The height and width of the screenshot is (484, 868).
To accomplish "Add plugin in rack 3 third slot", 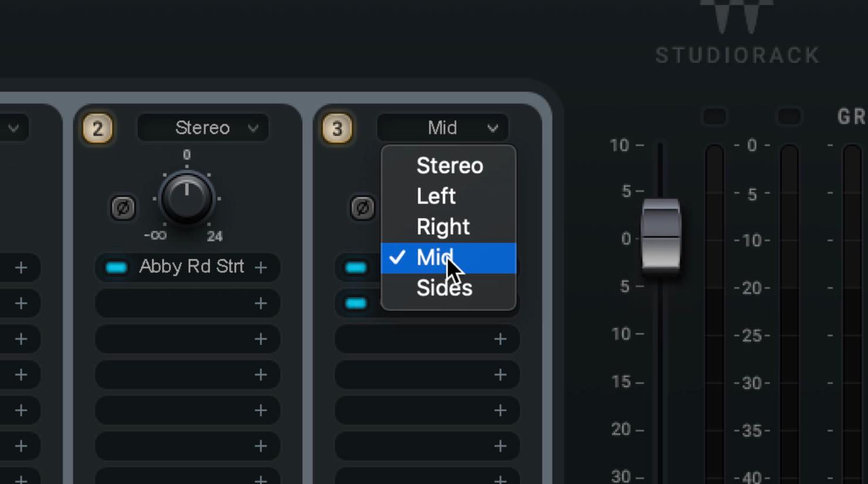I will pos(500,339).
